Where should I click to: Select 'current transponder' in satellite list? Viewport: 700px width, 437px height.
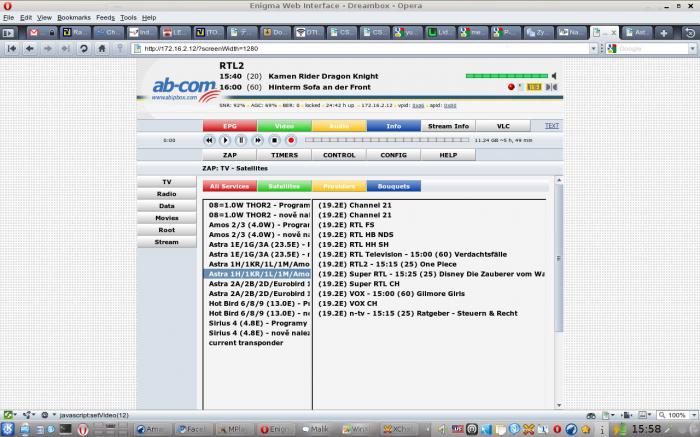246,343
